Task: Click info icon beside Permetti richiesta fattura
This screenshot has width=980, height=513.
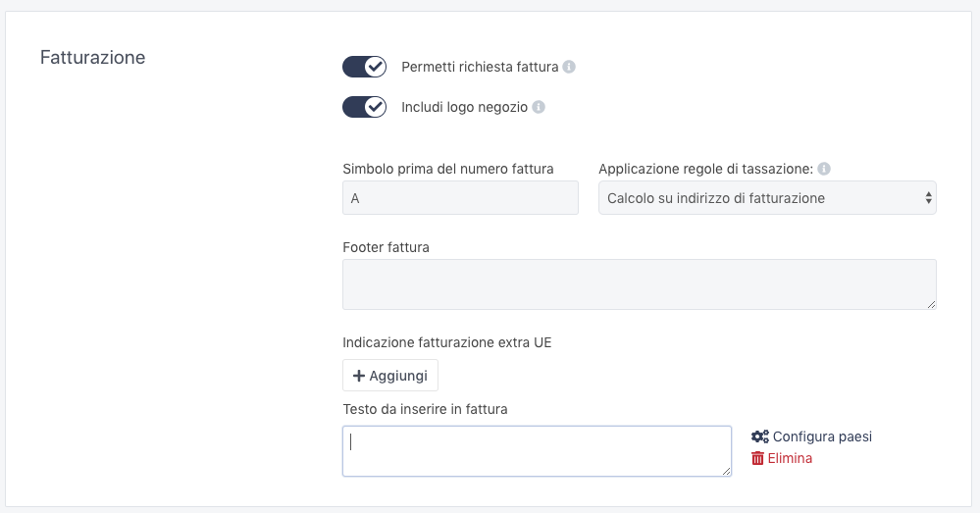Action: 569,68
